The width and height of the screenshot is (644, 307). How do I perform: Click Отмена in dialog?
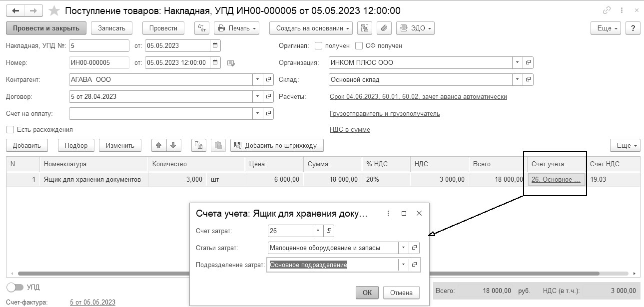(x=401, y=293)
